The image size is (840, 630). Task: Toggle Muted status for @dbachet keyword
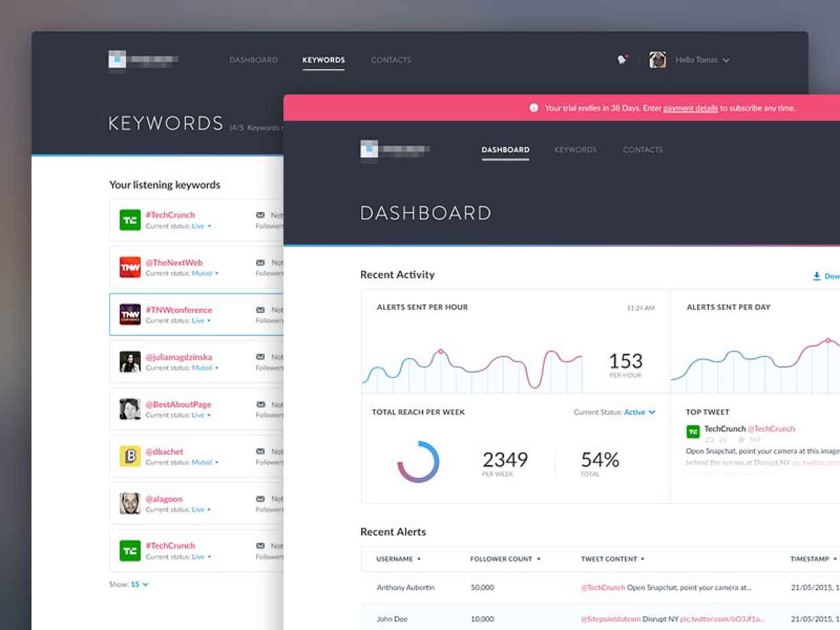point(204,463)
